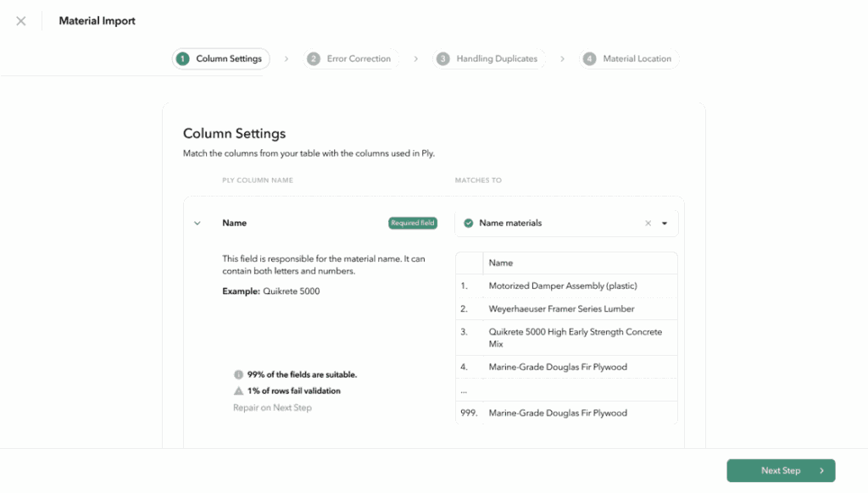The image size is (868, 493).
Task: Click the step 2 number badge
Action: point(314,59)
